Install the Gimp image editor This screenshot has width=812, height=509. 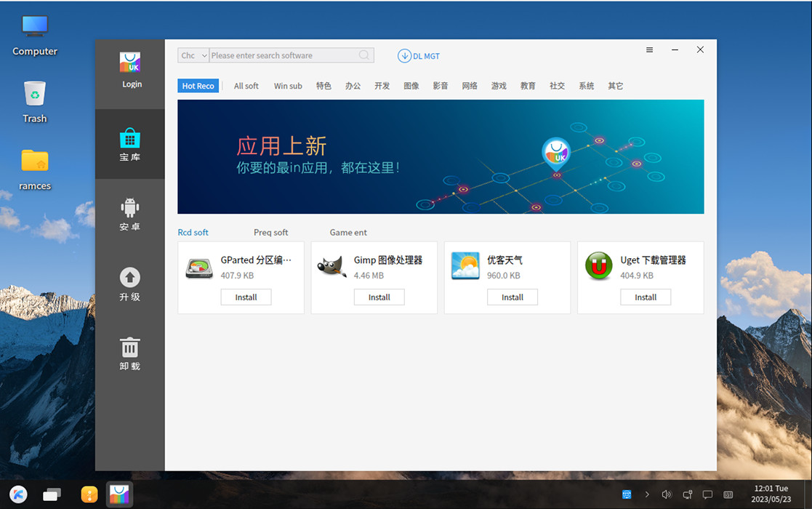tap(379, 297)
